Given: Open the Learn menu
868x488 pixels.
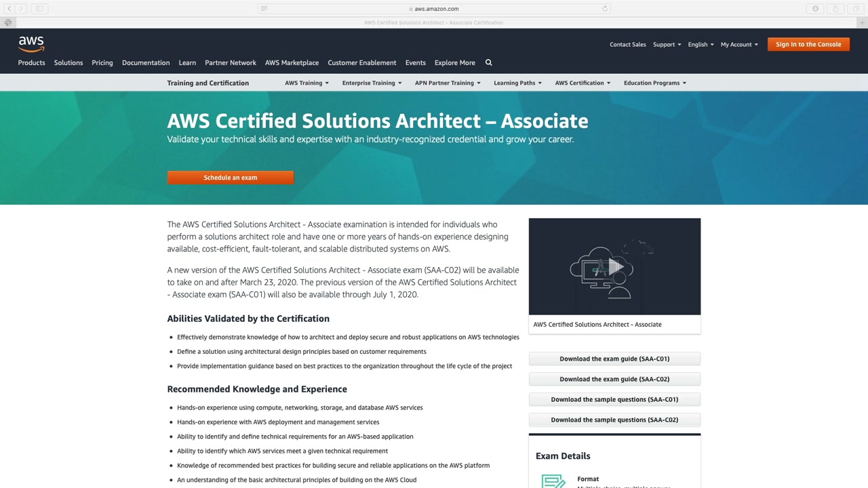Looking at the screenshot, I should point(187,62).
